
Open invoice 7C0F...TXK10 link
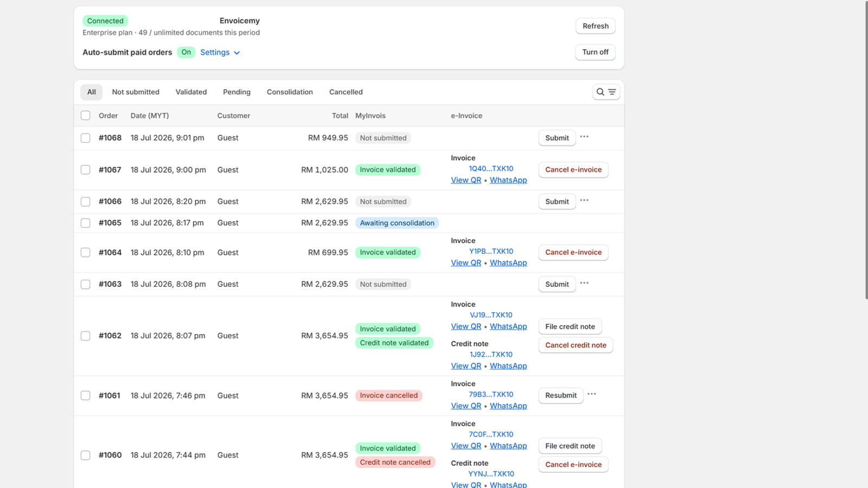point(491,434)
